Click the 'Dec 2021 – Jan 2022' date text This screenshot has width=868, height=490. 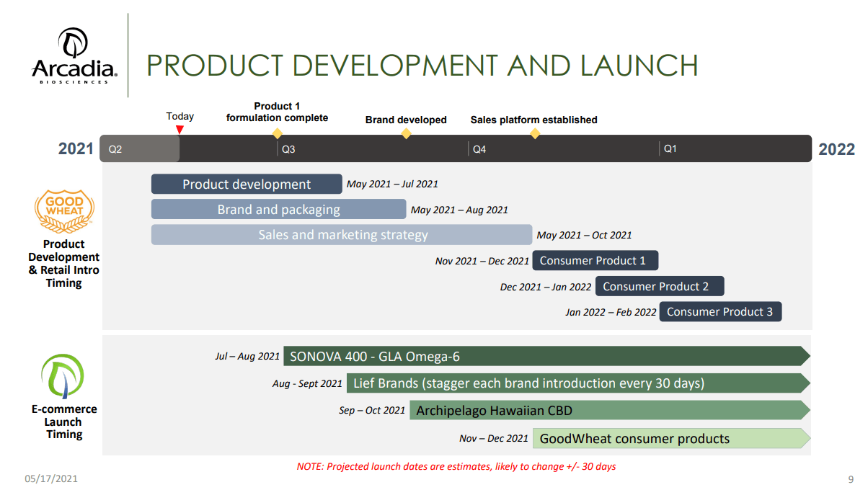click(546, 287)
